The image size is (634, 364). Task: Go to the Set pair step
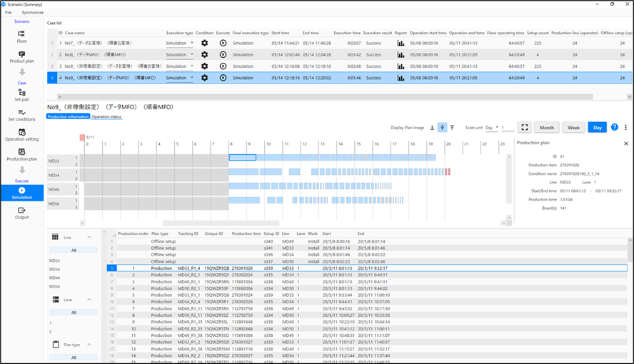click(x=21, y=96)
